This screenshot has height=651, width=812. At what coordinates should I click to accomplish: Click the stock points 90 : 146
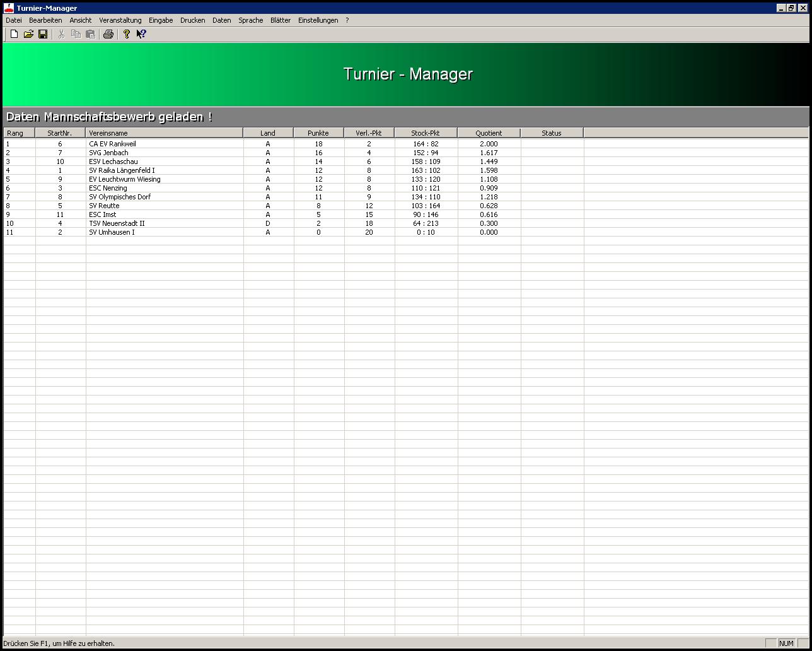426,214
